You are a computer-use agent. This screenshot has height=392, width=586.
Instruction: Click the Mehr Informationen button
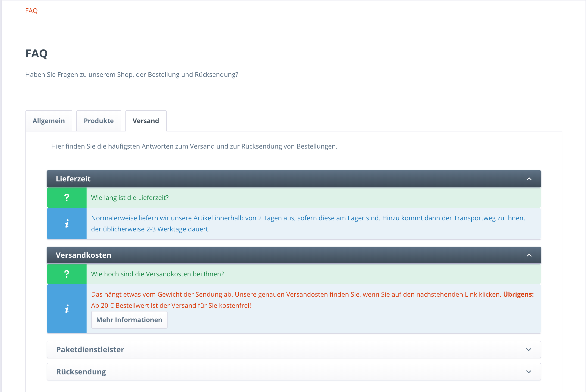129,320
